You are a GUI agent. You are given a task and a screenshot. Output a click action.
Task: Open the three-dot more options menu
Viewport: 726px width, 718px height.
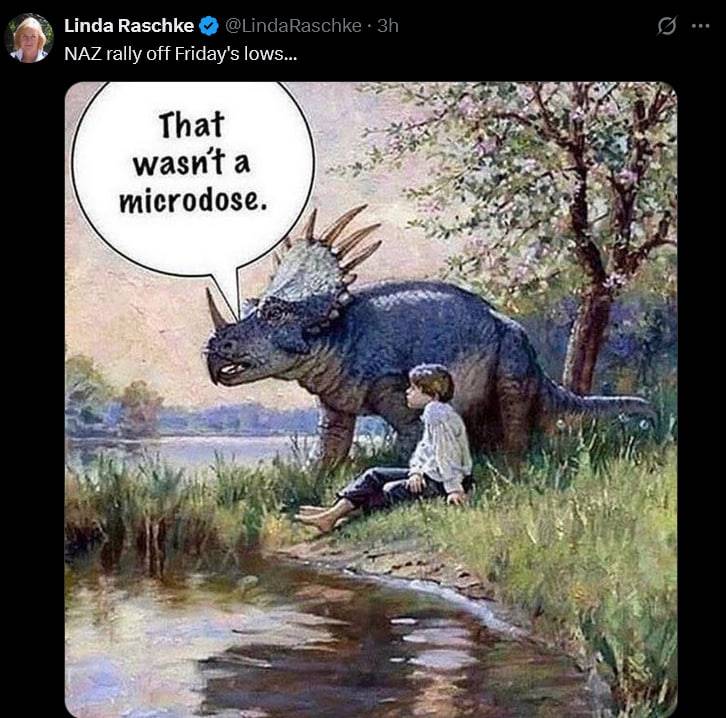(700, 26)
